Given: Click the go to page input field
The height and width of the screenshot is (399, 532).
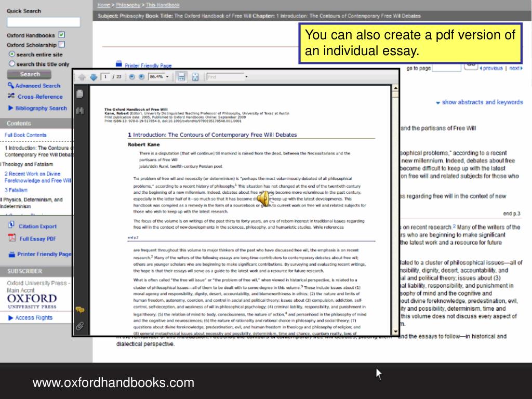Looking at the screenshot, I should (x=446, y=68).
